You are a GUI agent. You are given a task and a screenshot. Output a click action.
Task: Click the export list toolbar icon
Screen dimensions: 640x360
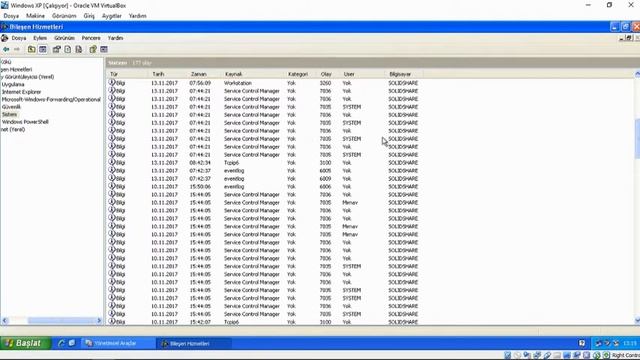(x=79, y=49)
